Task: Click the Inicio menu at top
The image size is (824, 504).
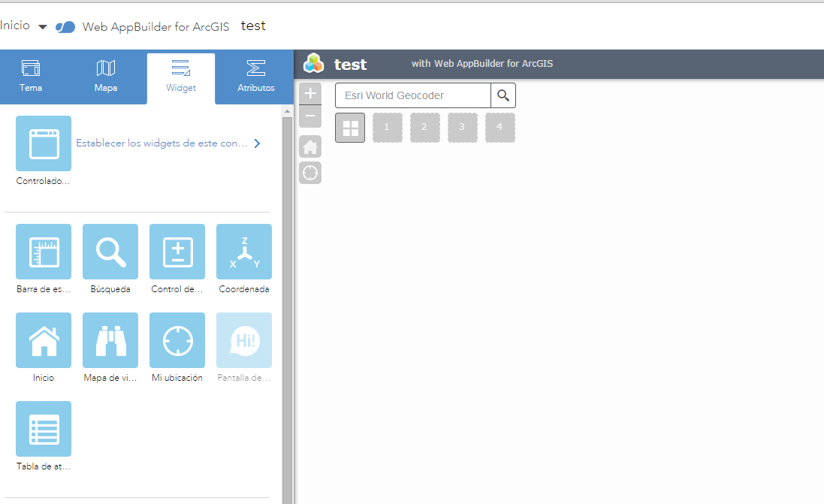Action: click(x=15, y=26)
